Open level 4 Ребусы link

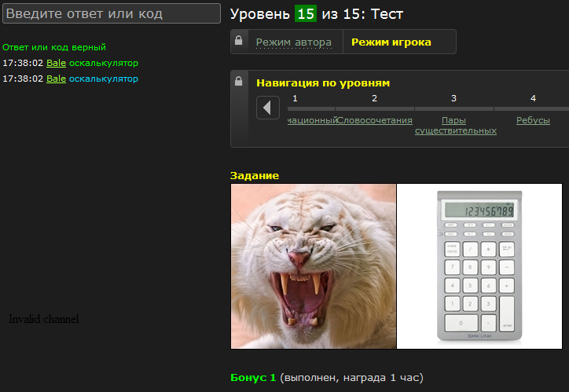point(533,120)
